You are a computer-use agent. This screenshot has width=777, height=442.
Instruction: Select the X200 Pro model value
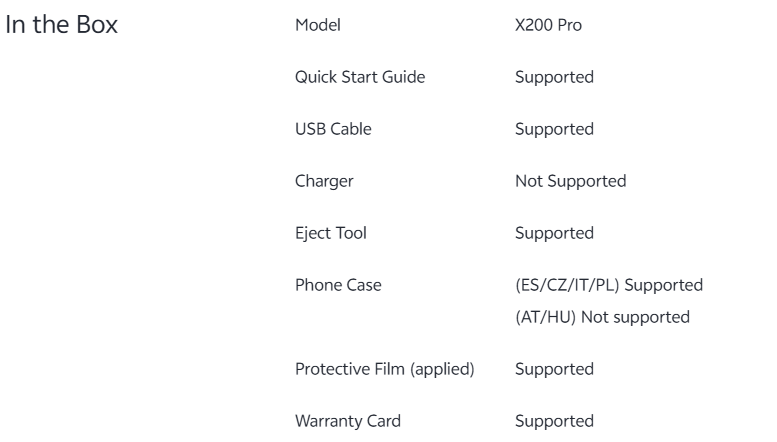pos(548,25)
